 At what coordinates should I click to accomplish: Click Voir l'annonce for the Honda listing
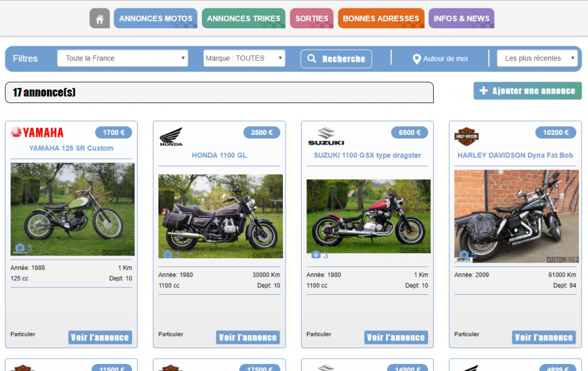point(248,337)
